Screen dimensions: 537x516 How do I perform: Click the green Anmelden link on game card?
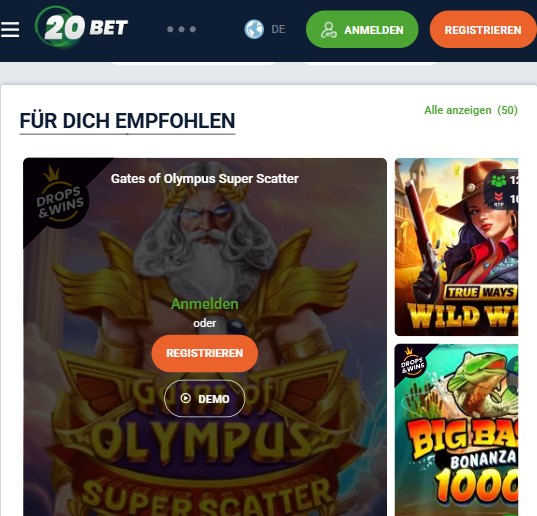click(205, 304)
